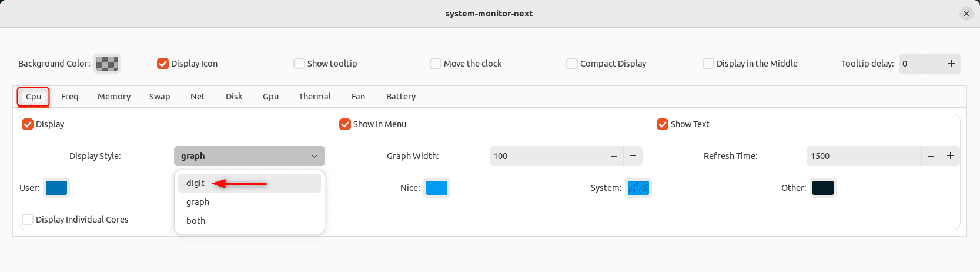
Task: Switch to the Gpu tab
Action: point(270,97)
